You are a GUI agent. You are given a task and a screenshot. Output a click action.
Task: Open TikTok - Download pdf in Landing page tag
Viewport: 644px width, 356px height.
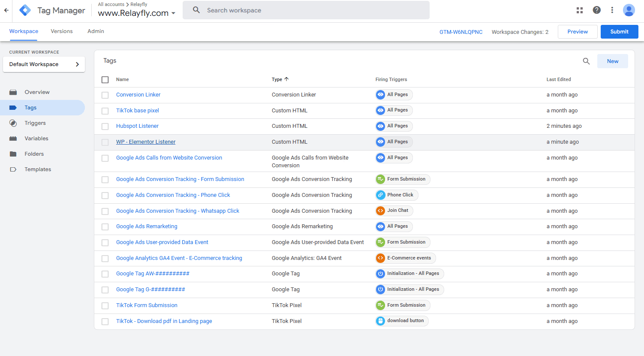pos(164,321)
